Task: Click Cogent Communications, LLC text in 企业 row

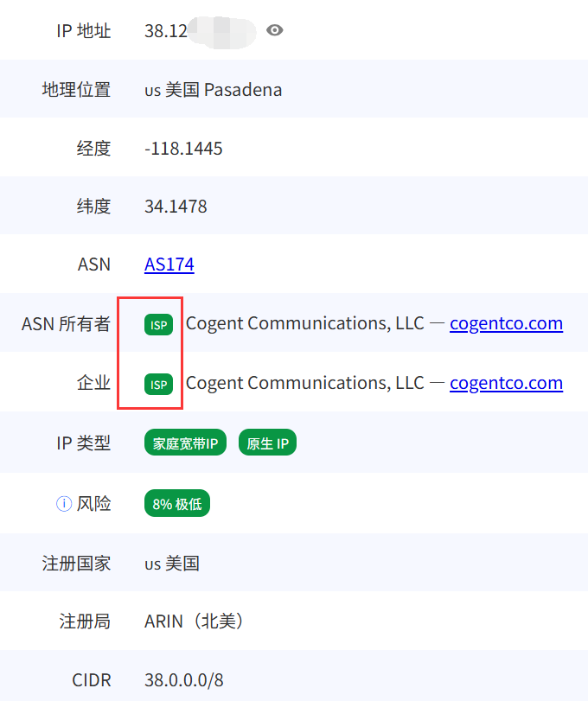Action: click(304, 383)
